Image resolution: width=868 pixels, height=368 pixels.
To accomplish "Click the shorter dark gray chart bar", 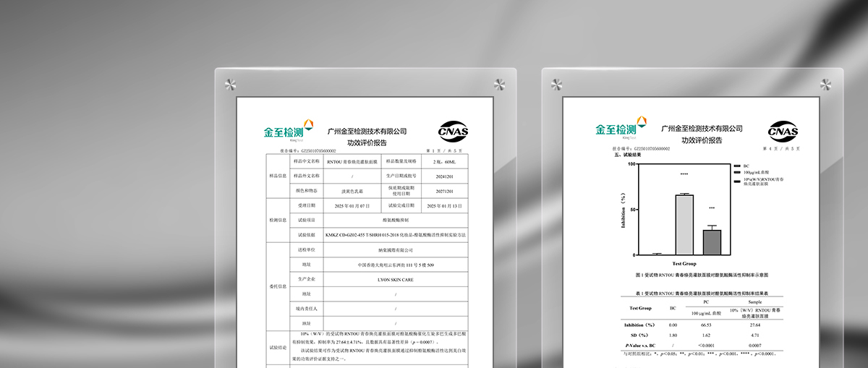I will (712, 241).
